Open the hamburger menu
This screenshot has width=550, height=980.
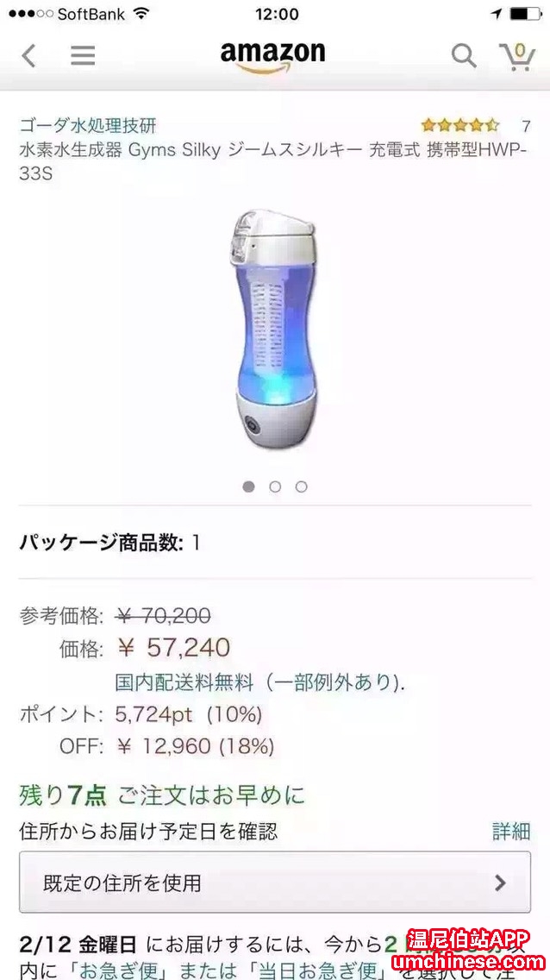(x=83, y=55)
